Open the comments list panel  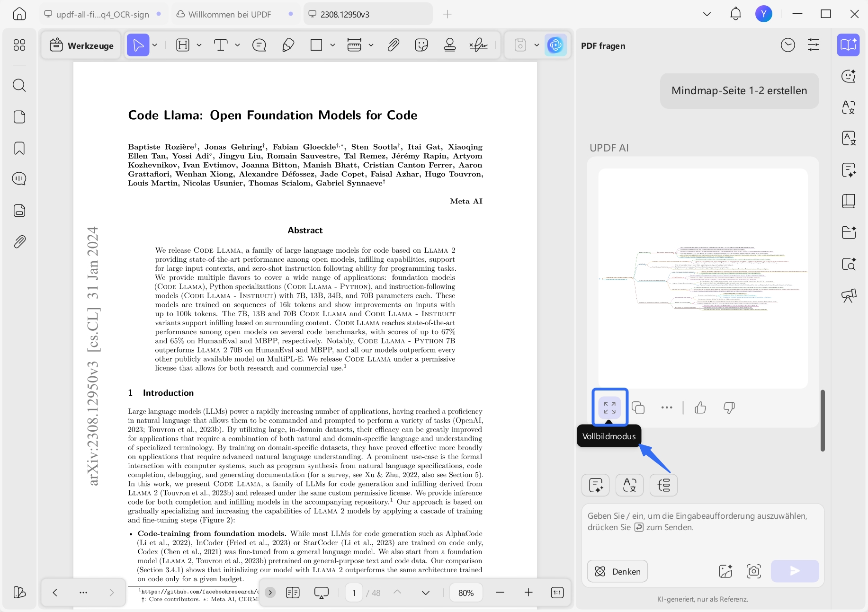point(19,179)
